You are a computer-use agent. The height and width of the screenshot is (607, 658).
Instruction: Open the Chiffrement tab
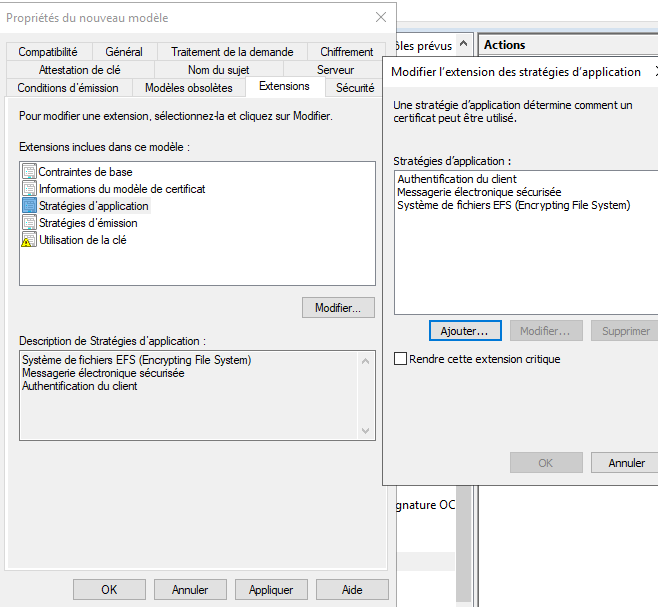[x=347, y=52]
